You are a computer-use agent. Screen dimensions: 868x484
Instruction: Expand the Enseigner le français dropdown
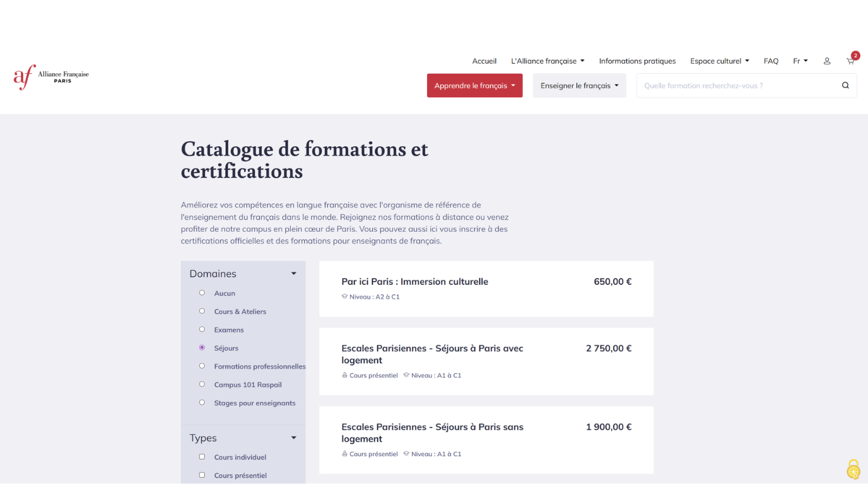tap(579, 86)
